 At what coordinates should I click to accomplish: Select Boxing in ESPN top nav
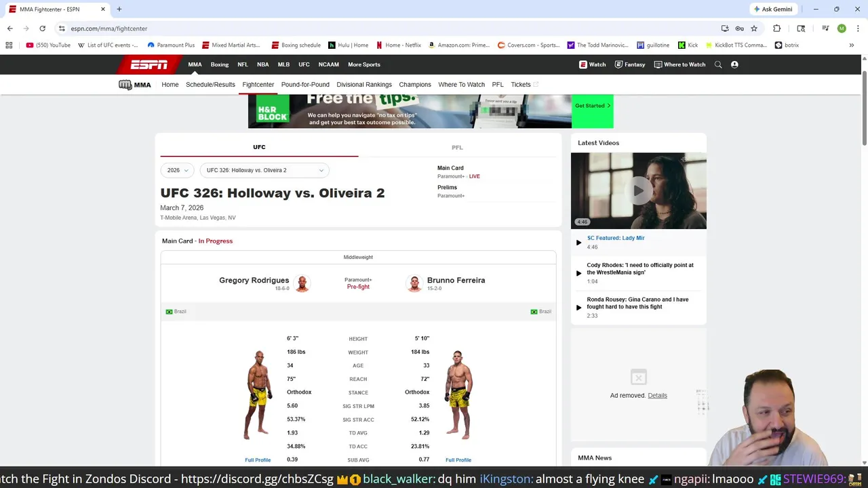click(220, 64)
